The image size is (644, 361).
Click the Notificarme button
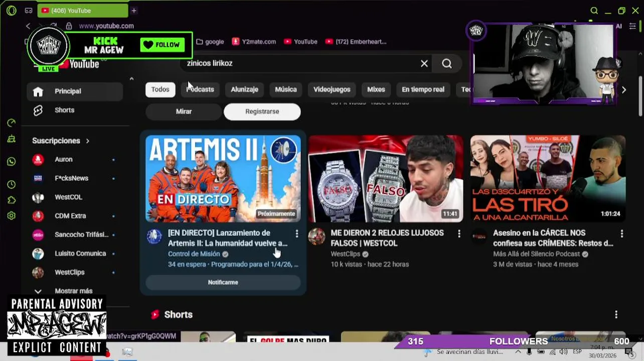[223, 282]
